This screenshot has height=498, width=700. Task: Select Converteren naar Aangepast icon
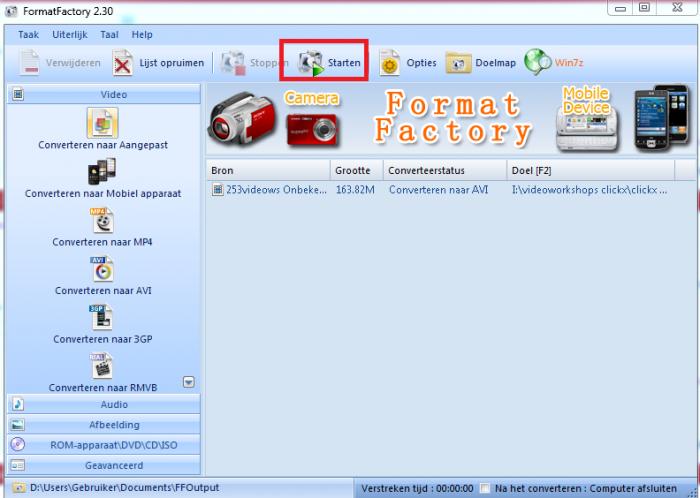pyautogui.click(x=103, y=123)
